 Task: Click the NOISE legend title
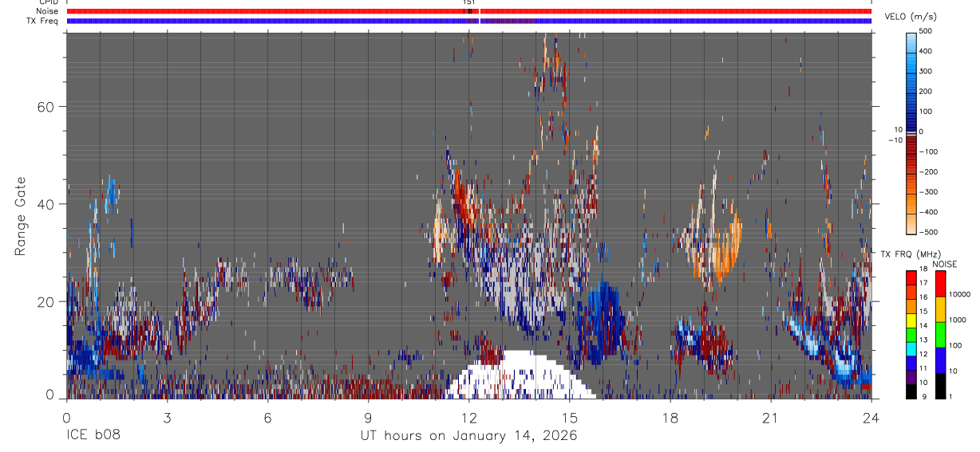(945, 264)
